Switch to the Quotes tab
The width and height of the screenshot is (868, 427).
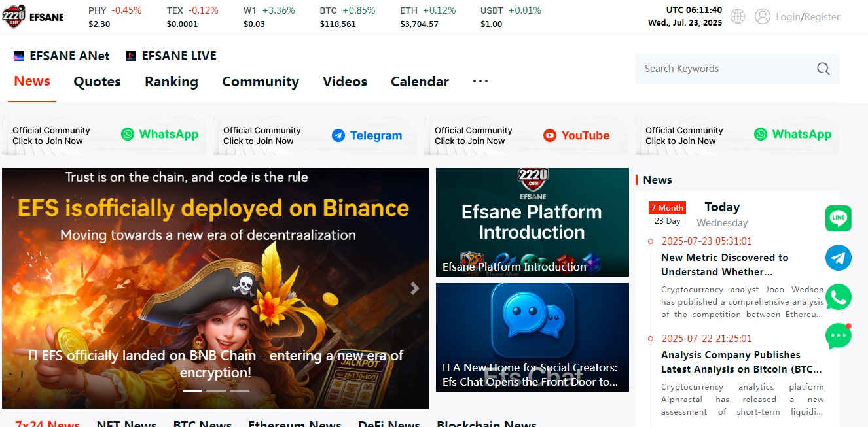point(97,82)
